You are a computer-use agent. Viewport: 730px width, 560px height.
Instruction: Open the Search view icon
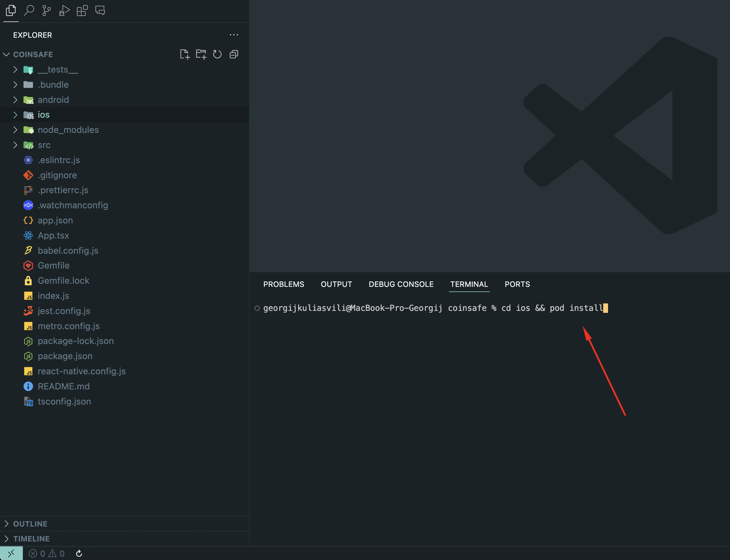click(x=29, y=11)
